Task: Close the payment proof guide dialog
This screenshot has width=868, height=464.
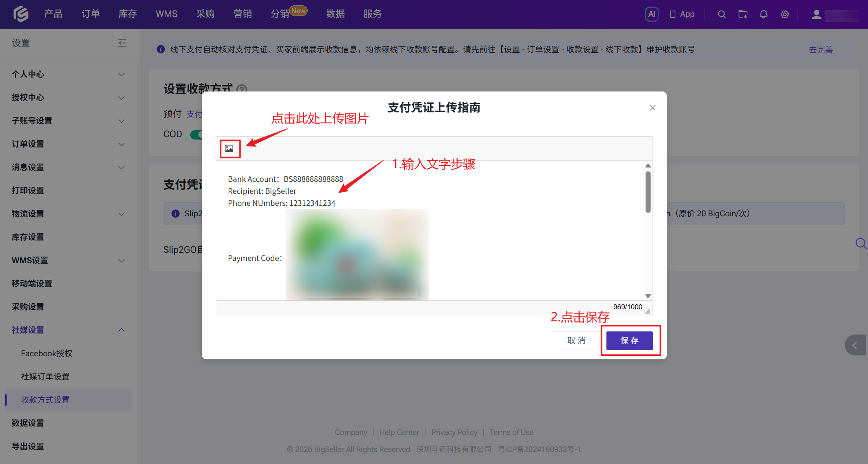Action: coord(653,108)
